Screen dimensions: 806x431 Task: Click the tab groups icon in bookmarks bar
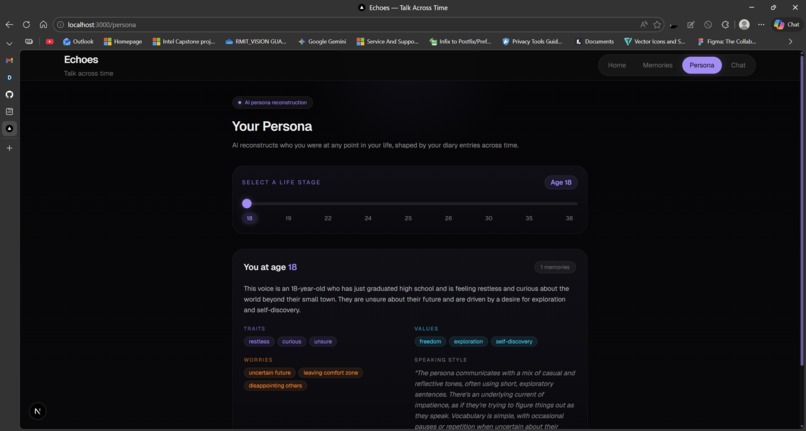[29, 42]
